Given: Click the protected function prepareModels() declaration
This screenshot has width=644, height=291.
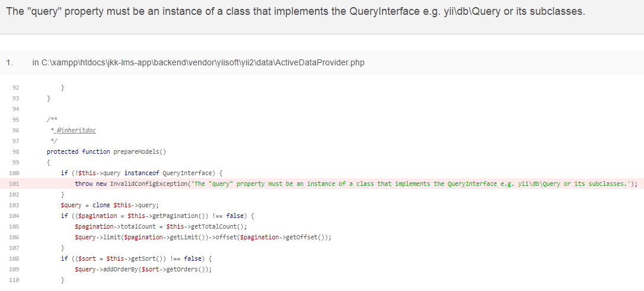Looking at the screenshot, I should [106, 151].
